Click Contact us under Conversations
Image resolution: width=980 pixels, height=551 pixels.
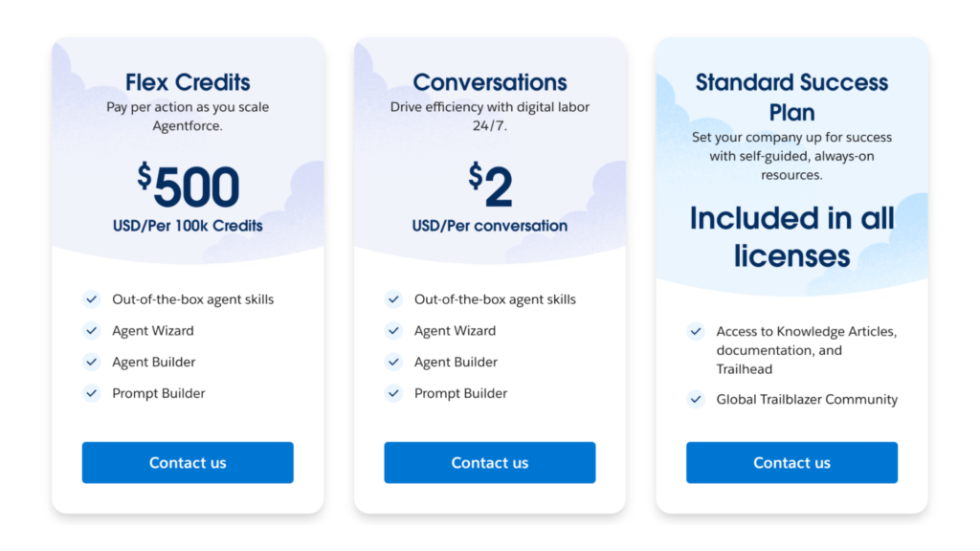(489, 462)
